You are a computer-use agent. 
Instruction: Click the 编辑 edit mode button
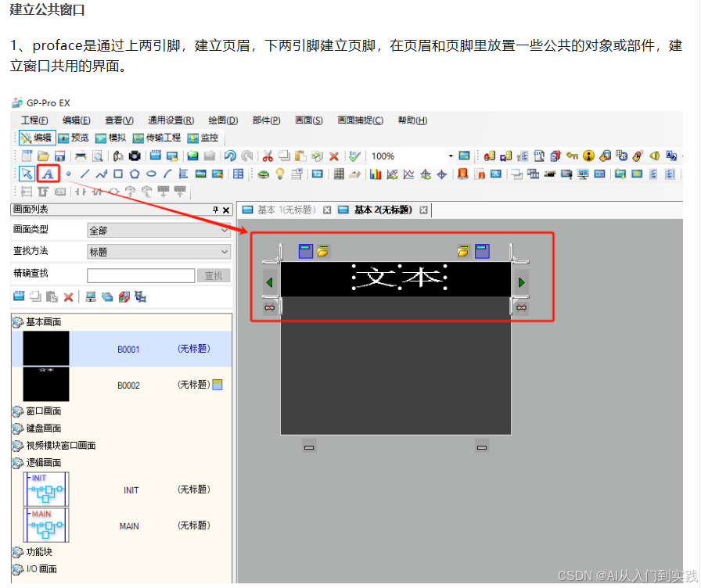point(37,136)
